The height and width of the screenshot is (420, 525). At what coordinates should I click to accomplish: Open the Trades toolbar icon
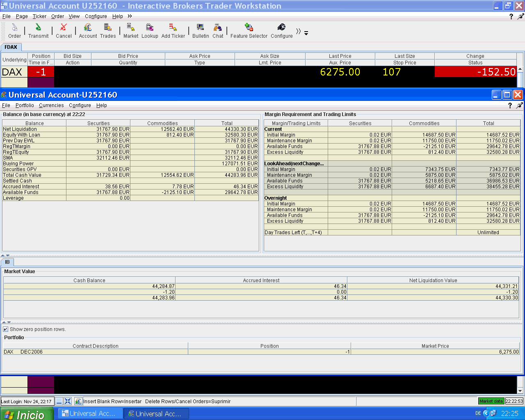click(108, 31)
